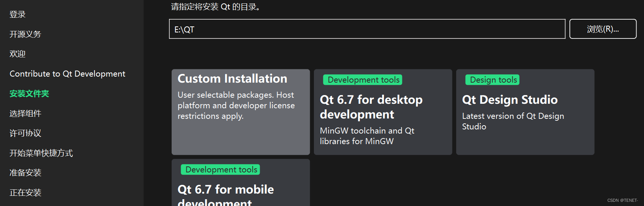Screen dimensions: 644x206
Task: Go to 正在安装 step
Action: 25,193
